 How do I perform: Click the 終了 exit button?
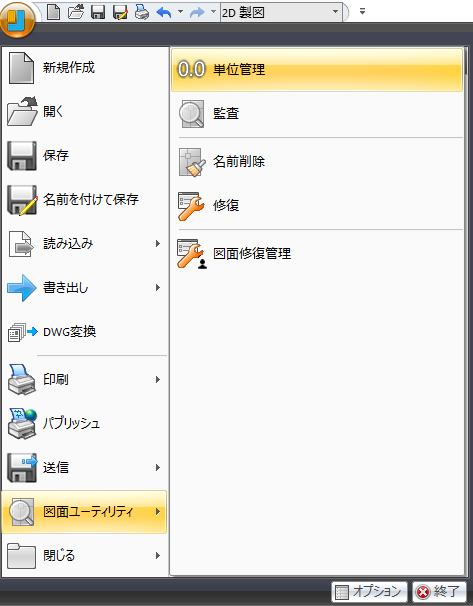[439, 592]
